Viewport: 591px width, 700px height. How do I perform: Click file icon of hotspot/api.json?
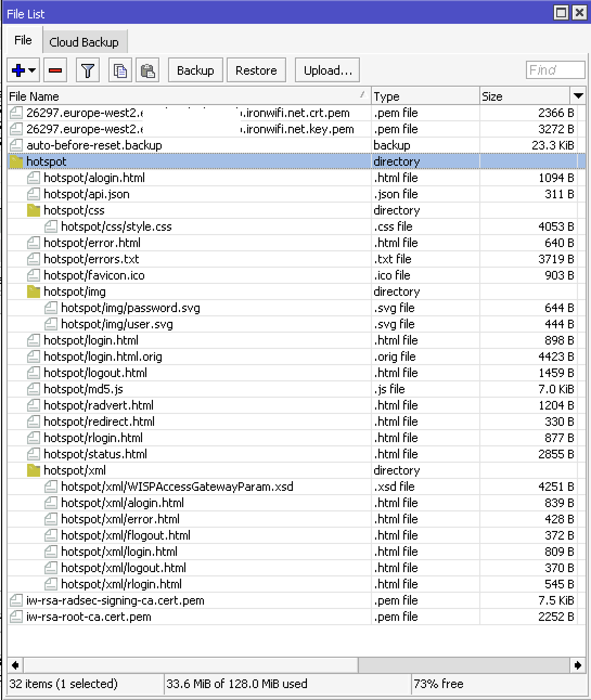(34, 194)
